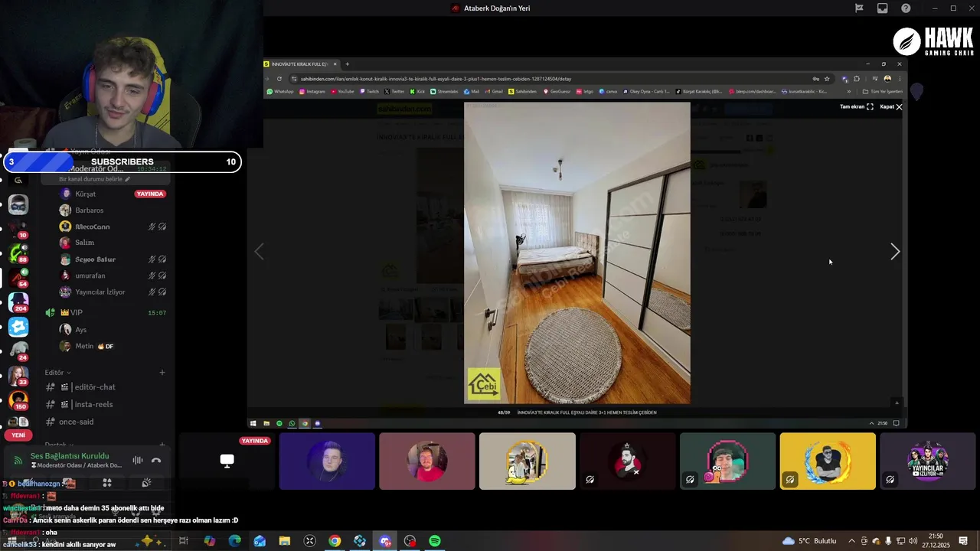Reload the sahibinden page in the browser
Image resolution: width=980 pixels, height=551 pixels.
(x=279, y=79)
